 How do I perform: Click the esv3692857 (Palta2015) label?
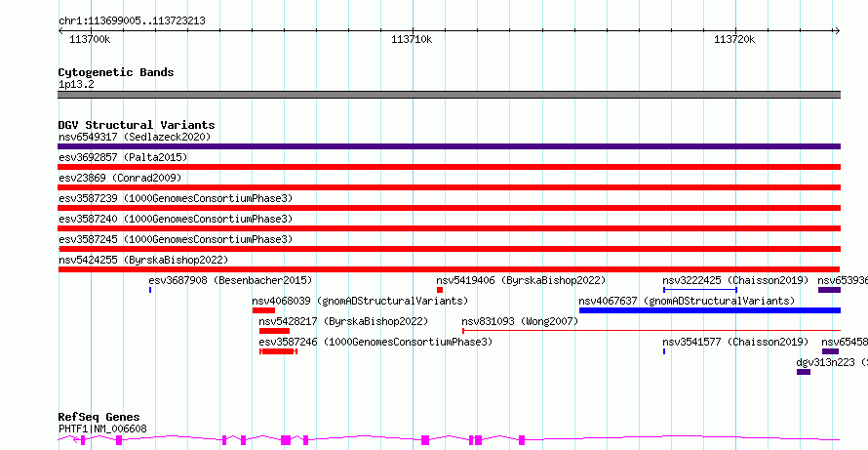(x=123, y=157)
